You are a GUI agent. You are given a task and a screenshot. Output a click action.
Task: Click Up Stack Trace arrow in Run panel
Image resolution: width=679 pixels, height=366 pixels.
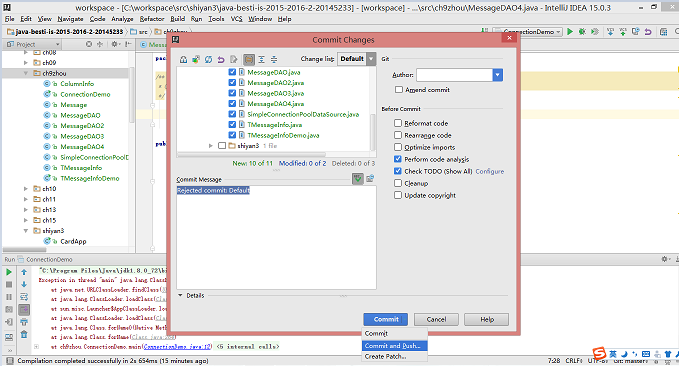pyautogui.click(x=24, y=272)
